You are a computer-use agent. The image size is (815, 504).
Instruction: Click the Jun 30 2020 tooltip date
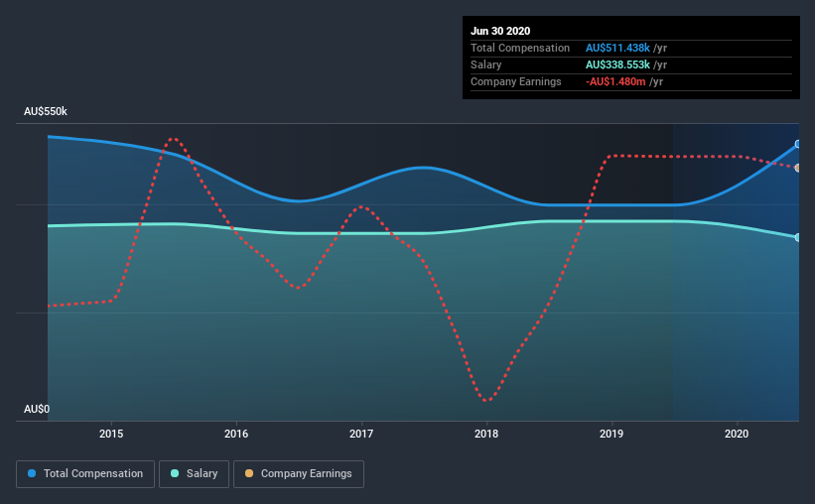coord(500,31)
